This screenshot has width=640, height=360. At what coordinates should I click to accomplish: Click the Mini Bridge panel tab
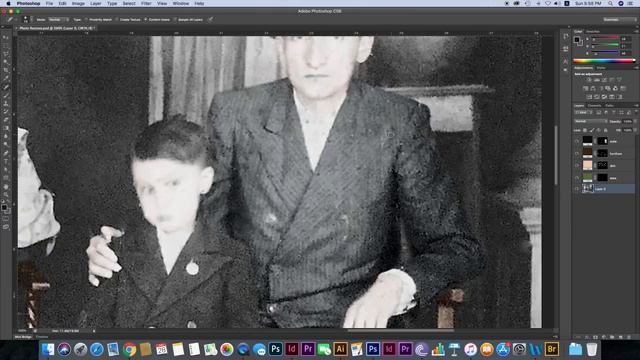point(24,337)
